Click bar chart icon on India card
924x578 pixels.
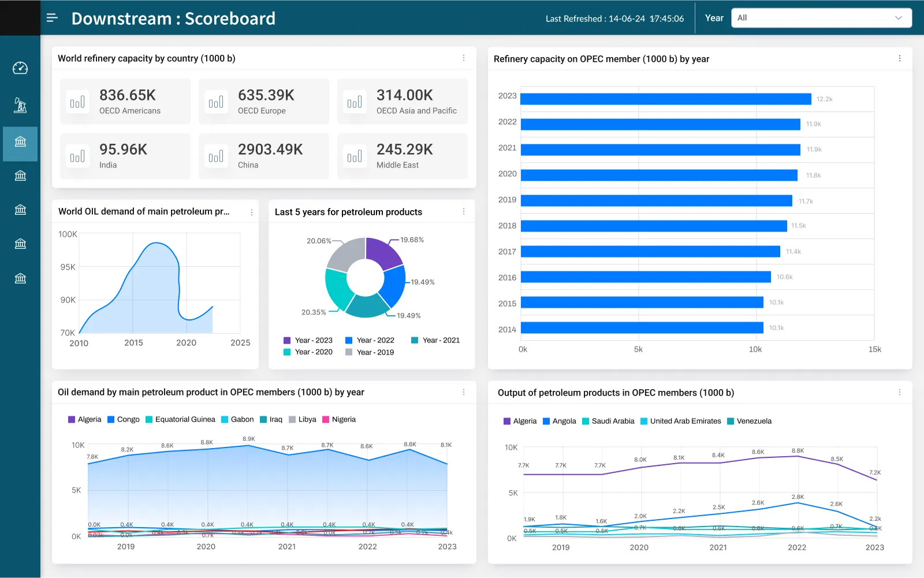(77, 156)
